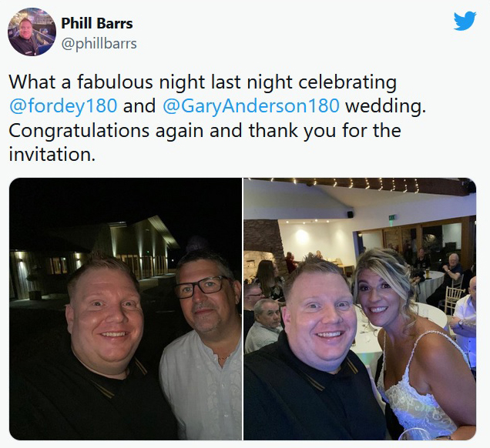
Task: Open the @GaryAnderson180 mention
Action: [x=251, y=105]
